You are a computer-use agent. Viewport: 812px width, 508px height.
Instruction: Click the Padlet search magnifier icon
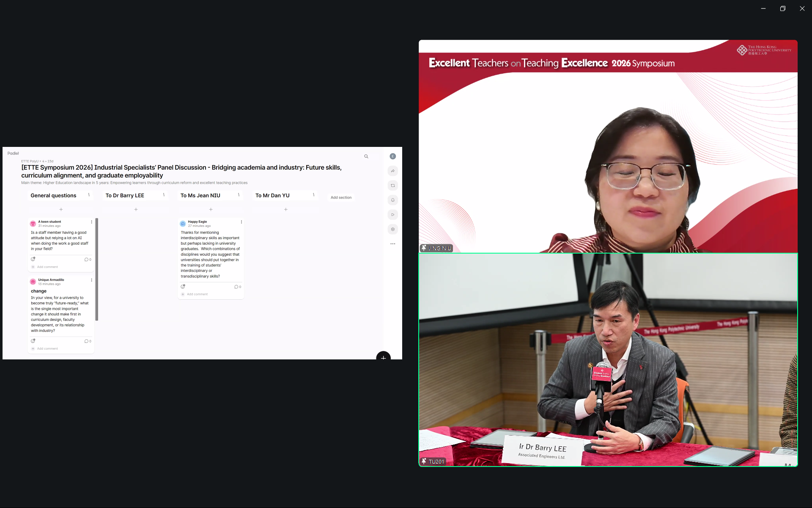366,157
